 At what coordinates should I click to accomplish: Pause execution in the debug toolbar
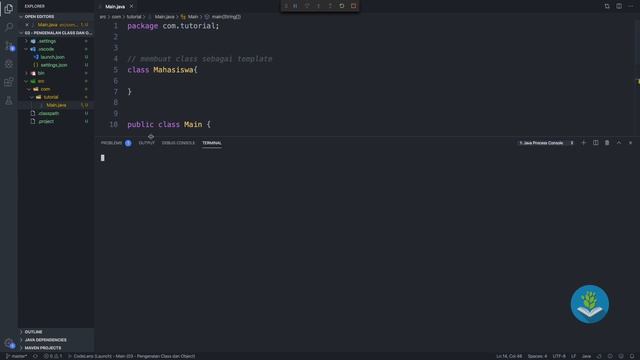click(295, 6)
